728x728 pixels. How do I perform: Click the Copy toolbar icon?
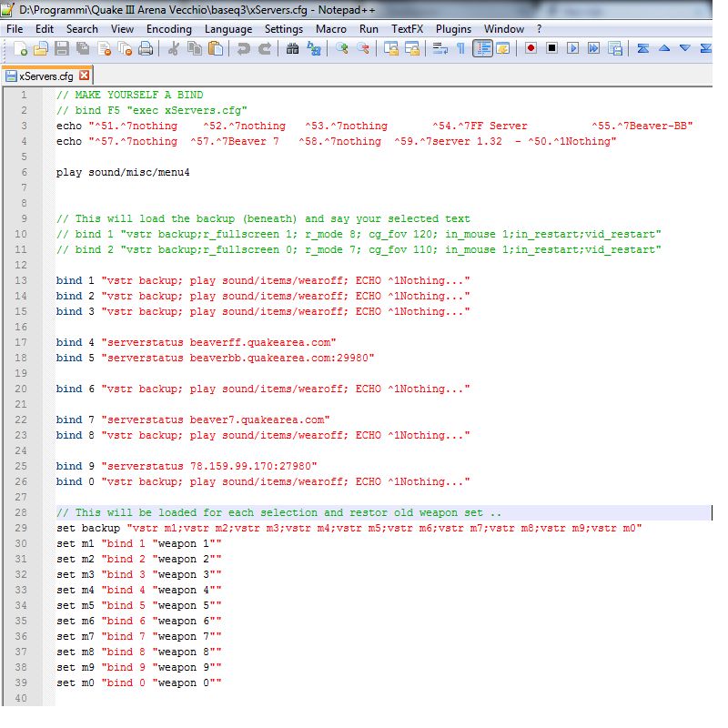[x=195, y=48]
